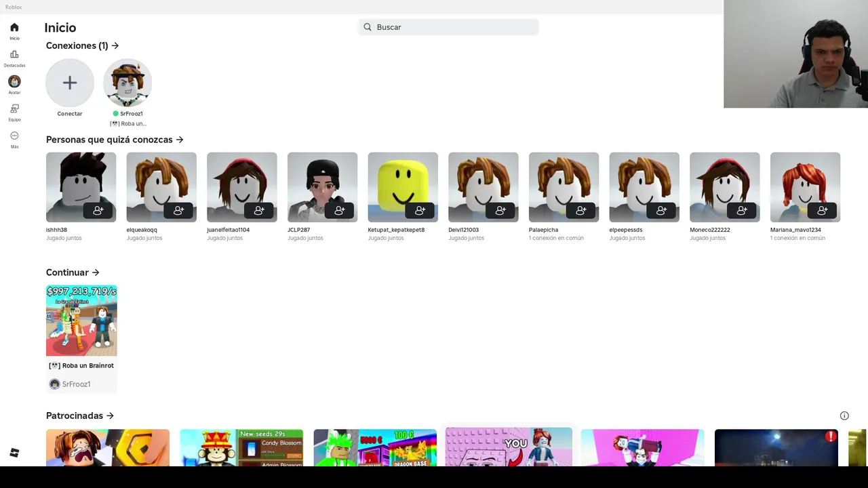The height and width of the screenshot is (488, 868).
Task: Open the Candy Blossom sponsored game
Action: point(241,447)
